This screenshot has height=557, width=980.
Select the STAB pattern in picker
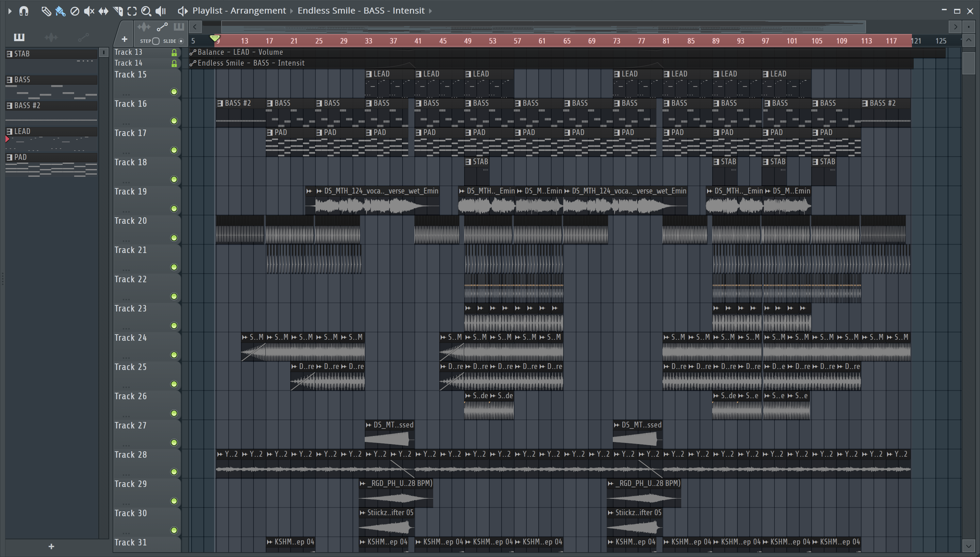(x=51, y=54)
